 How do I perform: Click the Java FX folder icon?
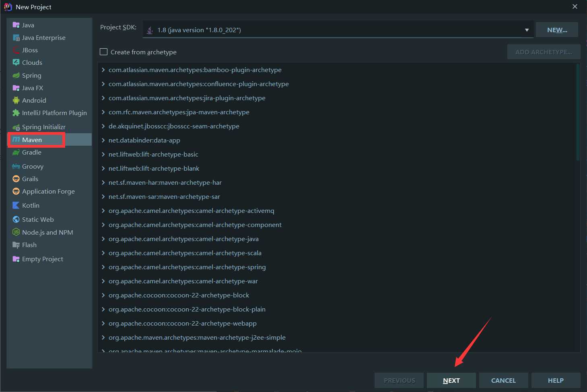(16, 88)
